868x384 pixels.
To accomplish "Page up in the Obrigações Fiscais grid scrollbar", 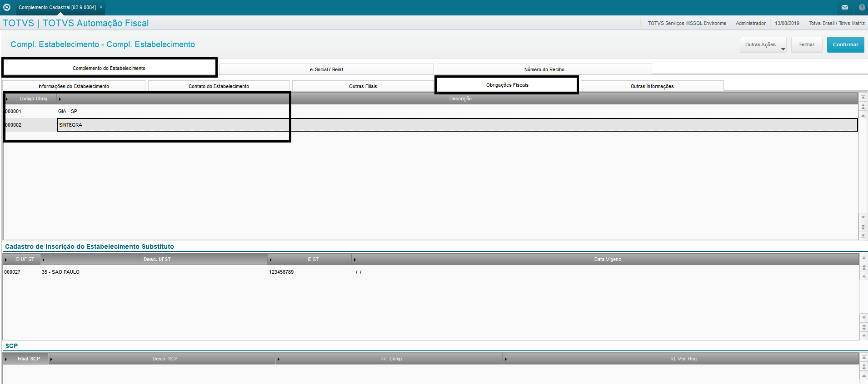I will pyautogui.click(x=863, y=107).
